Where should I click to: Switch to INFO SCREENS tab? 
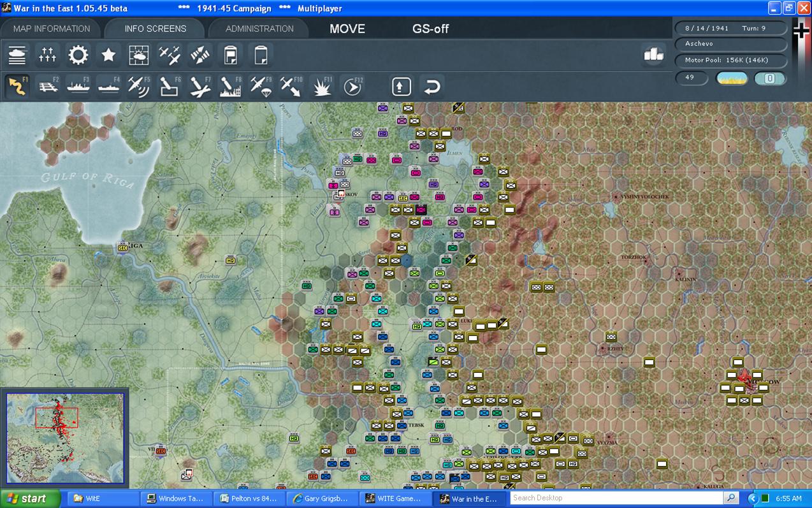click(x=156, y=29)
